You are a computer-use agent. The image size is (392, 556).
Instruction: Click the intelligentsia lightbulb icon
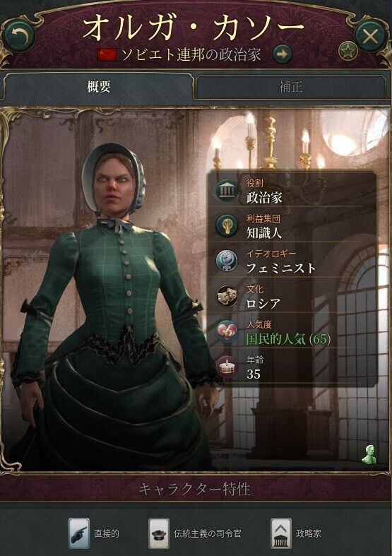pos(227,225)
